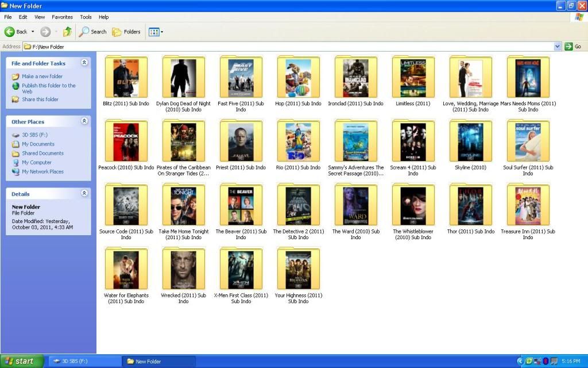Select the Wrecked (2011) folder

click(x=183, y=275)
